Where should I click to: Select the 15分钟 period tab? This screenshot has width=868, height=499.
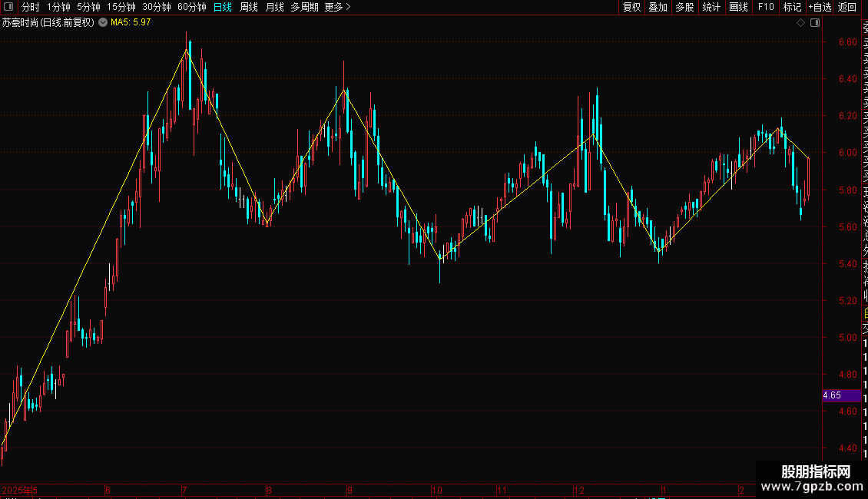click(121, 7)
